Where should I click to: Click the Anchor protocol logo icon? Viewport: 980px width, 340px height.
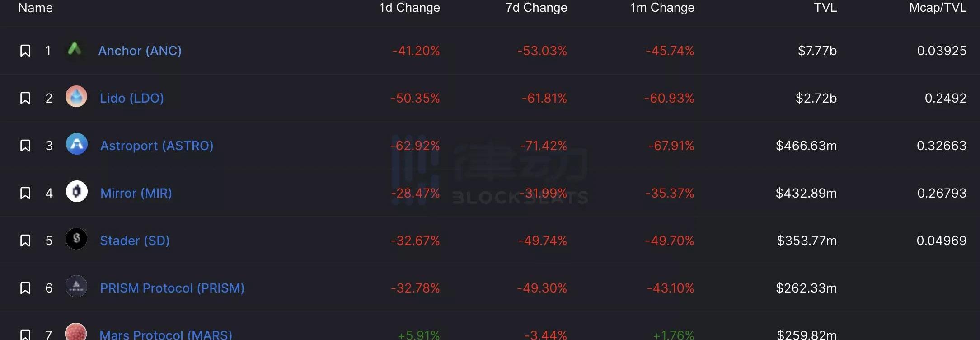75,49
